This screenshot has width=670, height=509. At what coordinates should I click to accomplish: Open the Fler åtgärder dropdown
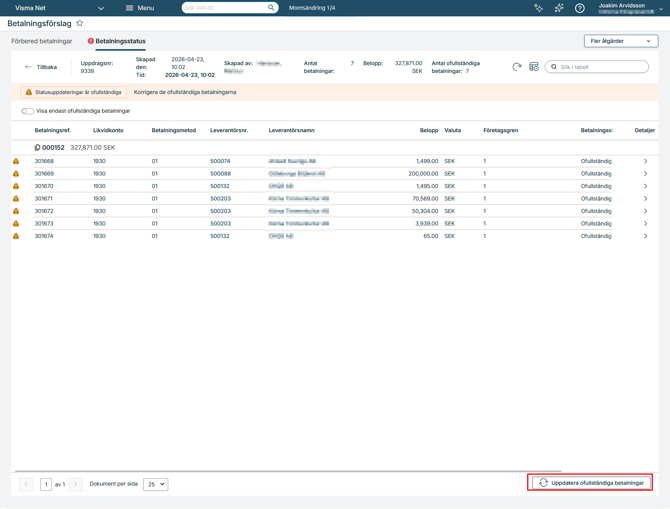pyautogui.click(x=621, y=41)
